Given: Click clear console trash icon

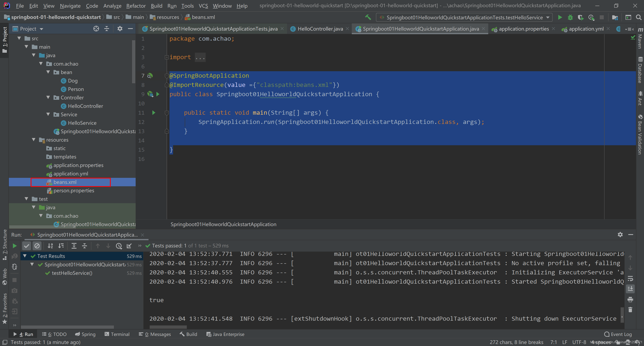Looking at the screenshot, I should pyautogui.click(x=630, y=310).
